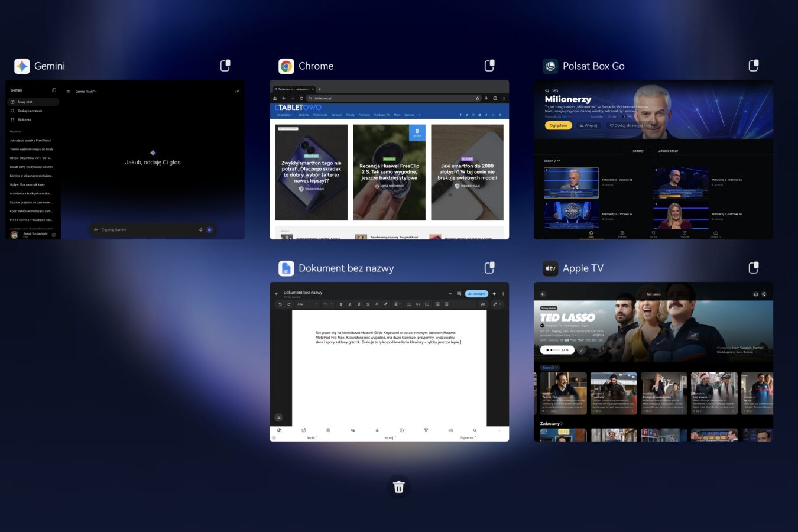Image resolution: width=798 pixels, height=532 pixels.
Task: Click the Więcej button for Milionerzy
Action: (588, 125)
